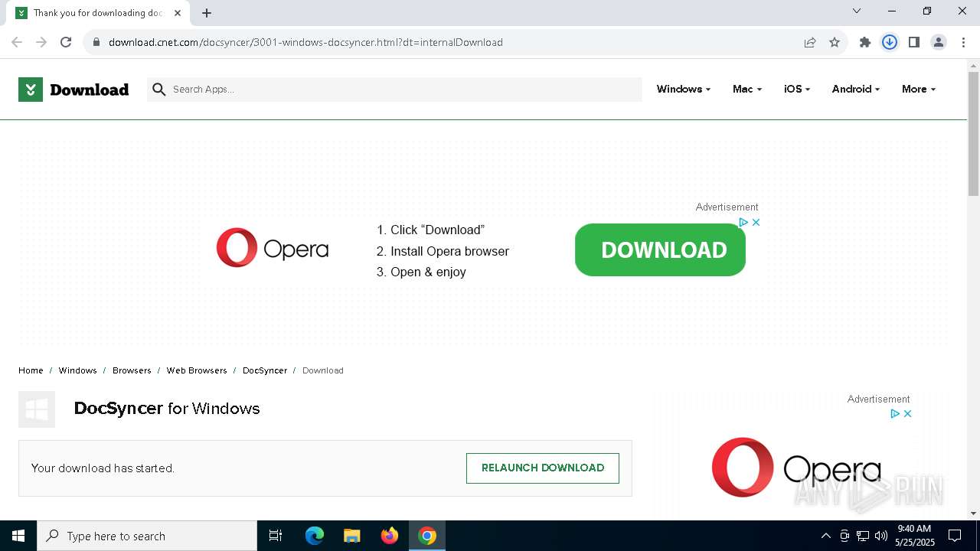The image size is (980, 551).
Task: Close the side Opera ad with X
Action: coord(907,413)
